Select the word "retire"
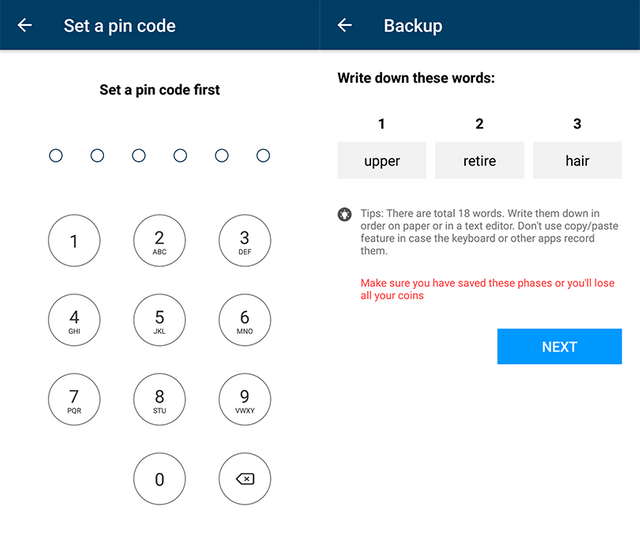The width and height of the screenshot is (640, 552). click(x=480, y=160)
